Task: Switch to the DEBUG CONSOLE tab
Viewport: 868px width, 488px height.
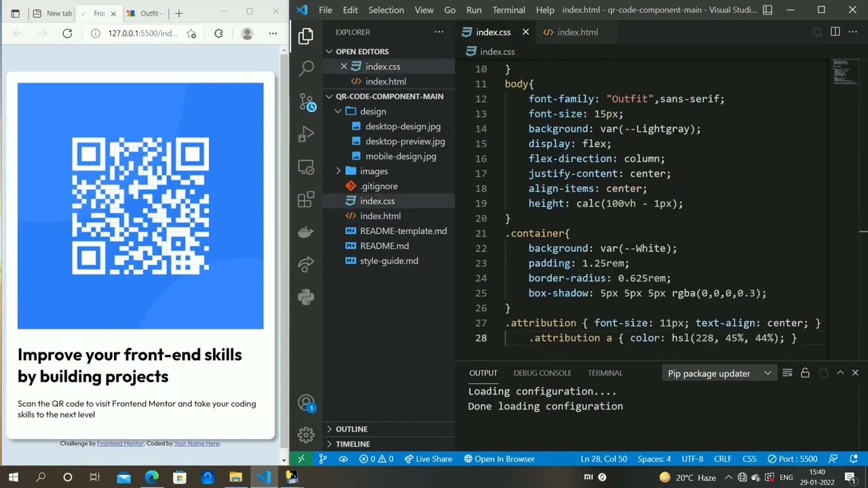Action: tap(542, 373)
